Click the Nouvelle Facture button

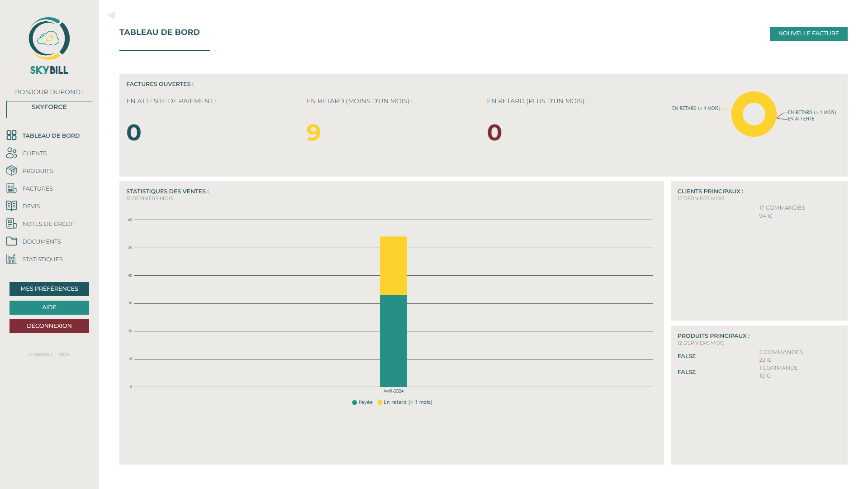(808, 34)
